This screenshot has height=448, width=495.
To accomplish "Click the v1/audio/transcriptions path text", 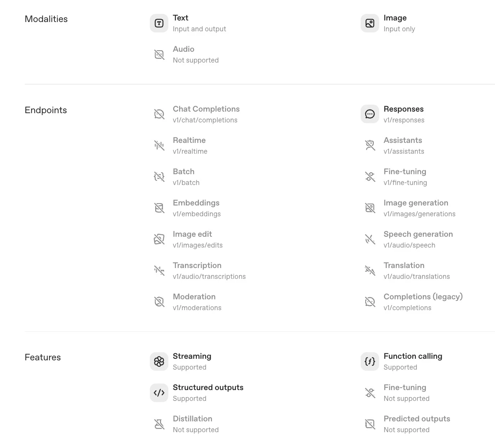I will tap(209, 277).
